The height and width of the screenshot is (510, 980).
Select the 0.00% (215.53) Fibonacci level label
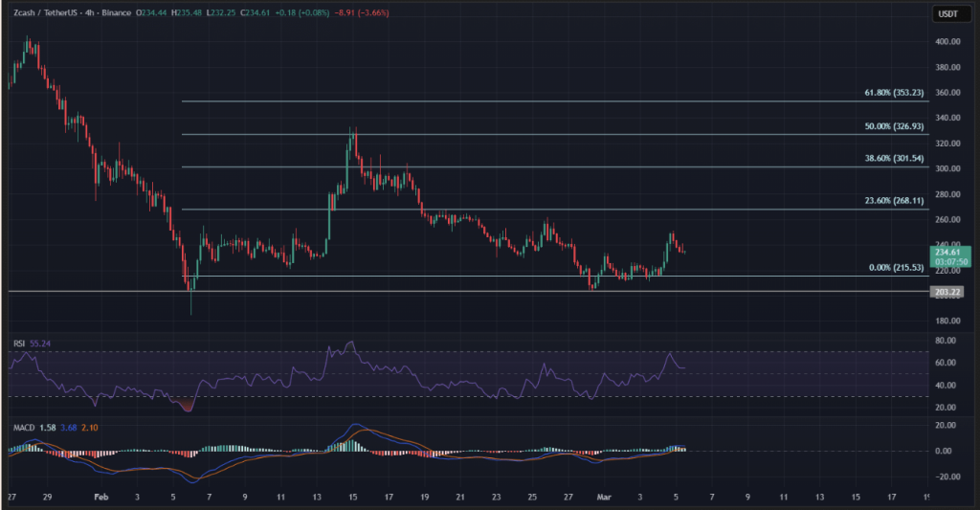coord(894,268)
